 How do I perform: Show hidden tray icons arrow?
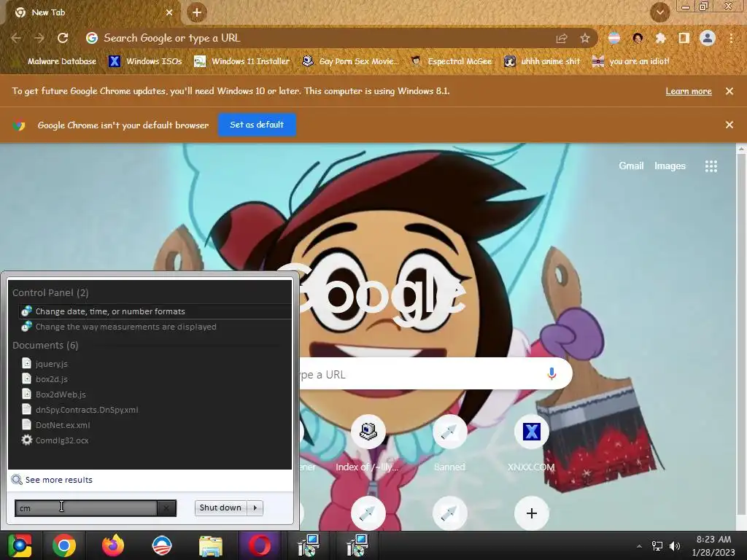639,546
